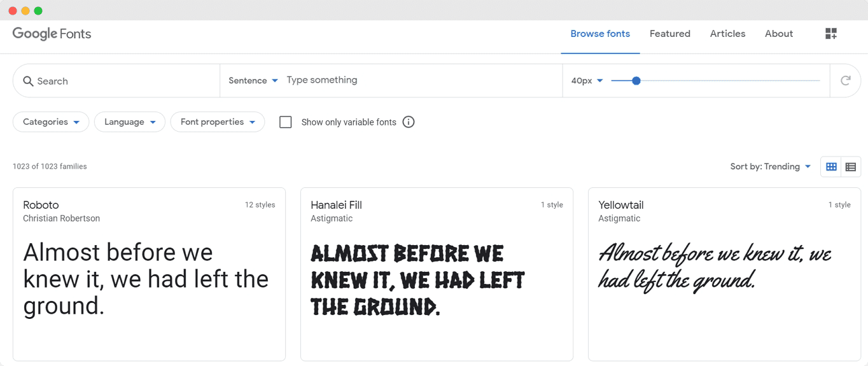Reset filters with the refresh icon
868x366 pixels.
point(845,80)
